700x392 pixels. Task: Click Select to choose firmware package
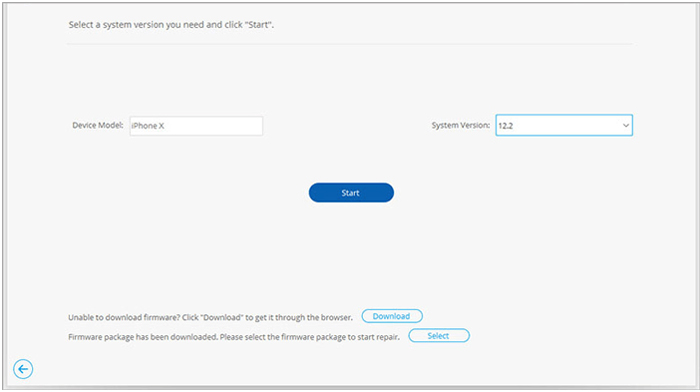[438, 336]
